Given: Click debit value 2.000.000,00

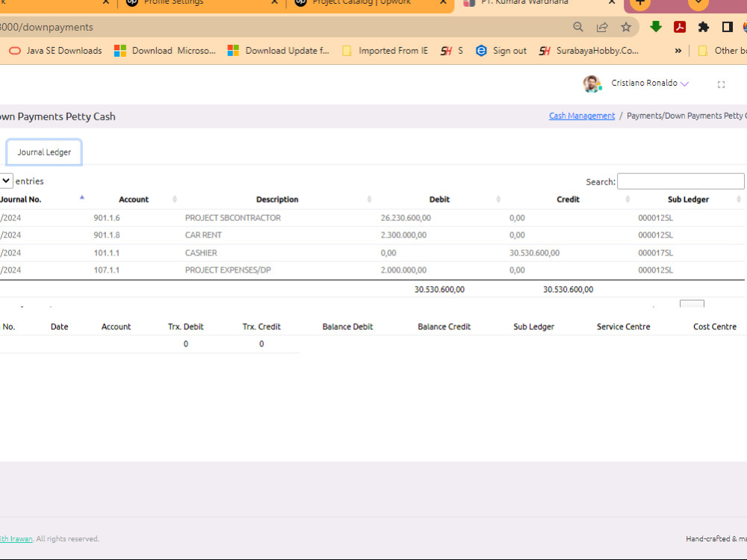Looking at the screenshot, I should 403,270.
